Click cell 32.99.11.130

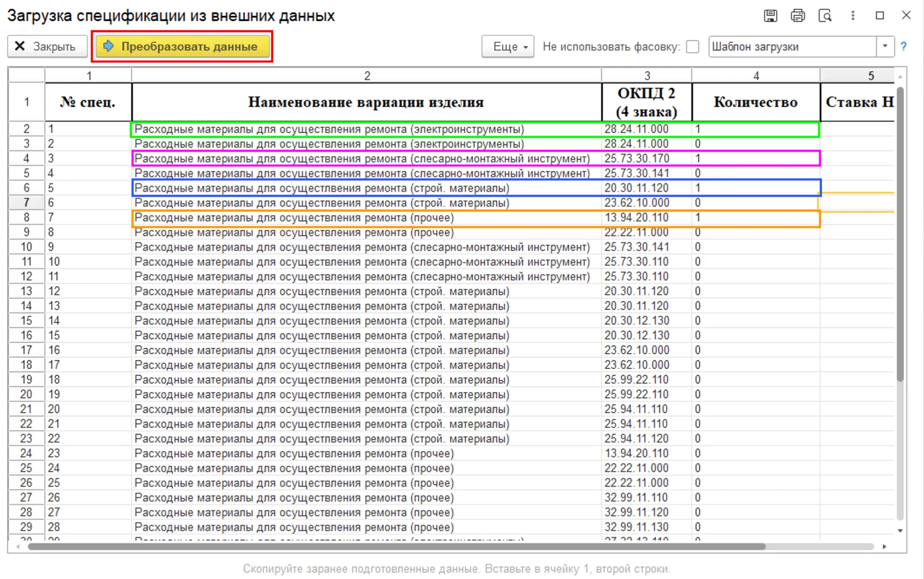click(647, 527)
